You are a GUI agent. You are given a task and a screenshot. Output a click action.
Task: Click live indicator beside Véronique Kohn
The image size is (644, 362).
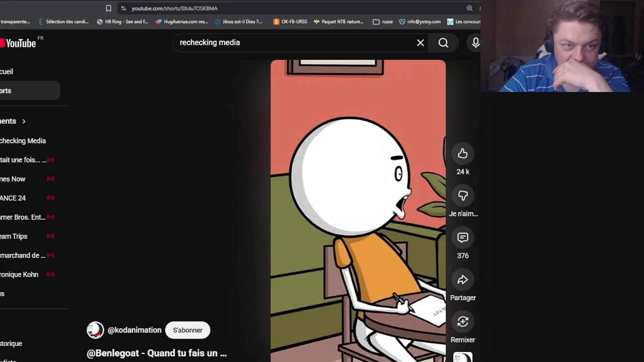click(50, 275)
